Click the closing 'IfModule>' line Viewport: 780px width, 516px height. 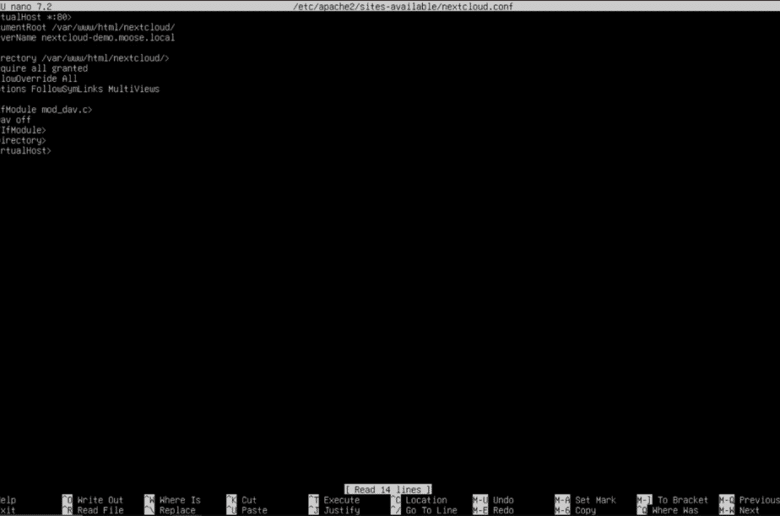coord(23,130)
